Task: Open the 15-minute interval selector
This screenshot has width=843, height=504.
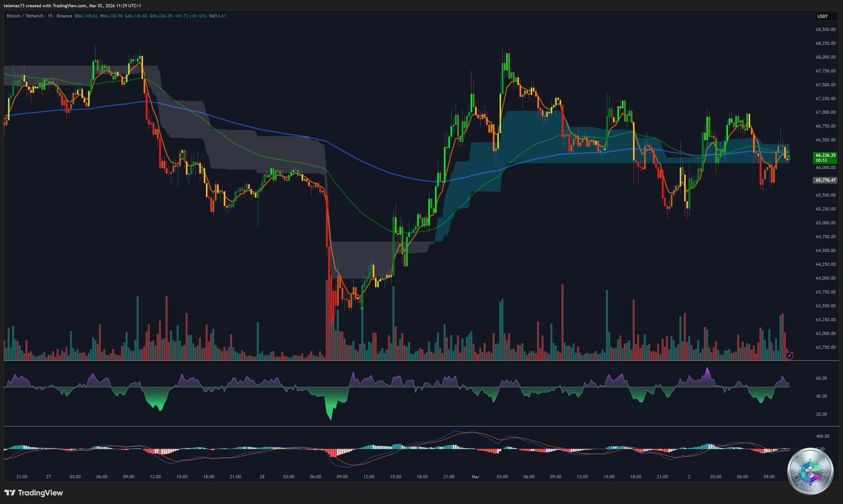Action: pyautogui.click(x=50, y=16)
